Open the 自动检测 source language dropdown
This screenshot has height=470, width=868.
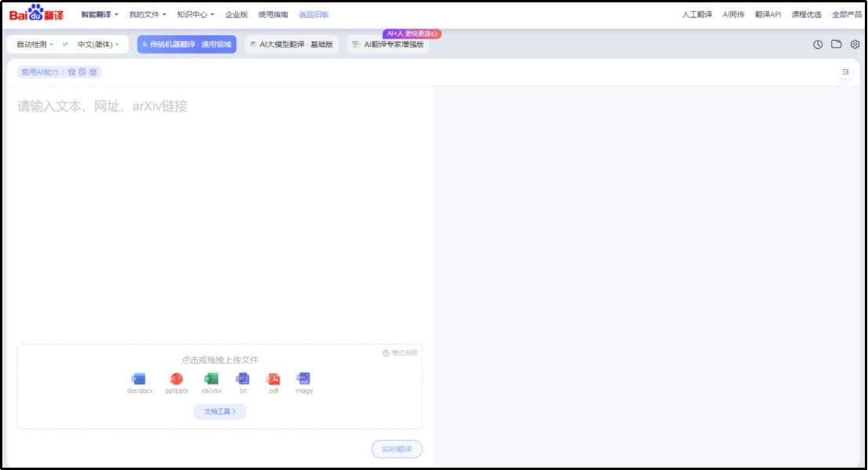[35, 45]
